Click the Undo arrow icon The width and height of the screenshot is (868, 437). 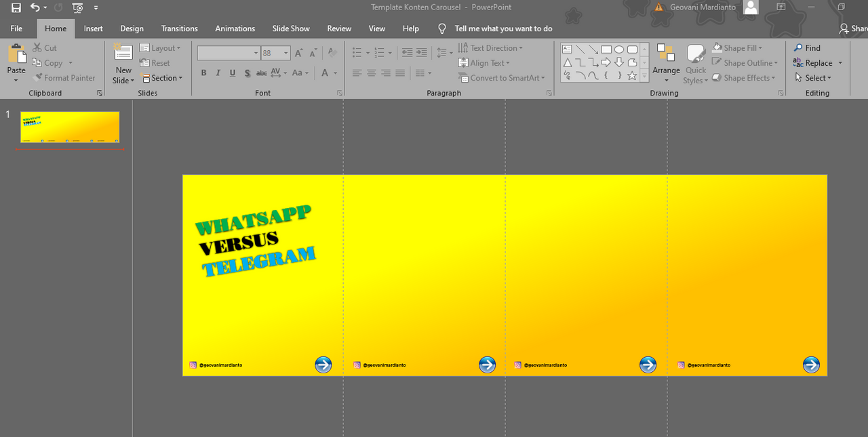pyautogui.click(x=35, y=7)
